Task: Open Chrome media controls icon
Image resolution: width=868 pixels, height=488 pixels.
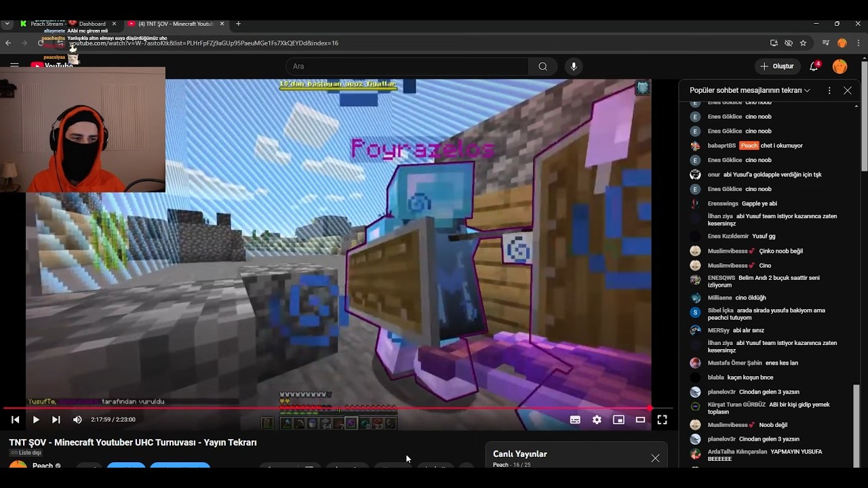Action: click(x=825, y=43)
